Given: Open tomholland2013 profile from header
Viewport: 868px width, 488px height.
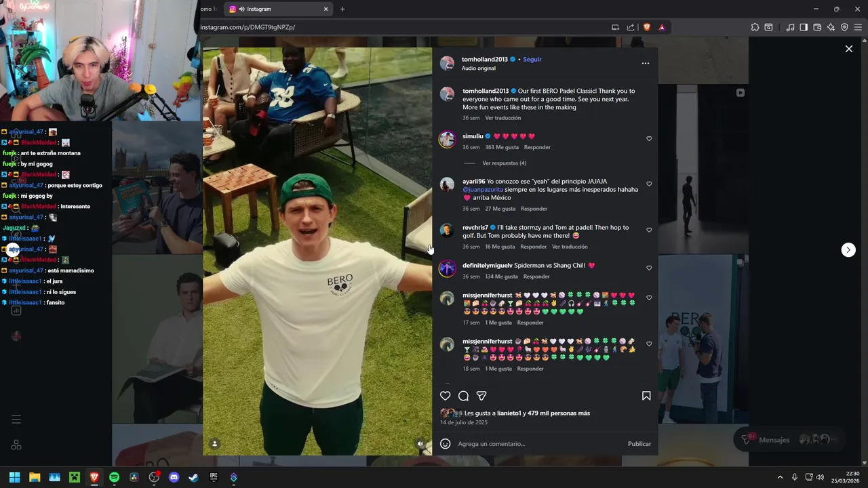Looking at the screenshot, I should [x=485, y=59].
